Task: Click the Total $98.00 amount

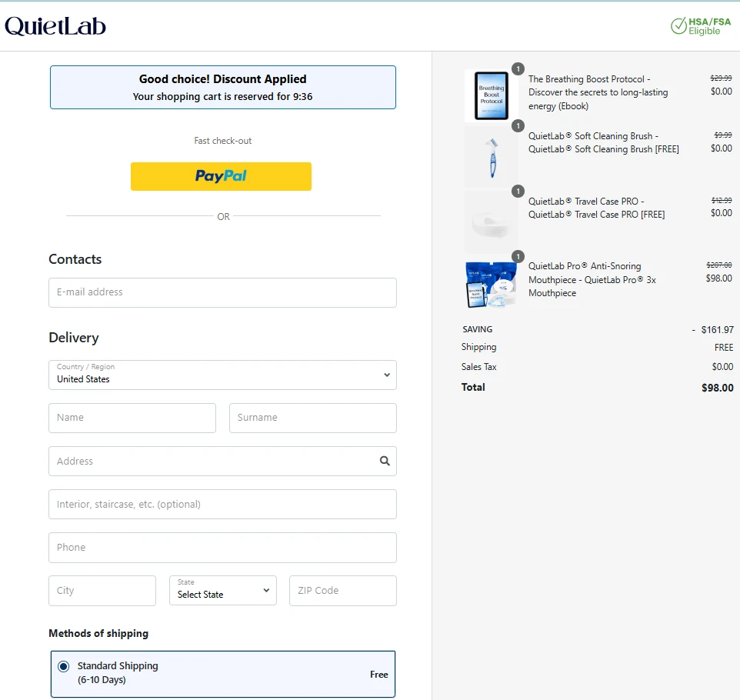Action: [x=718, y=388]
